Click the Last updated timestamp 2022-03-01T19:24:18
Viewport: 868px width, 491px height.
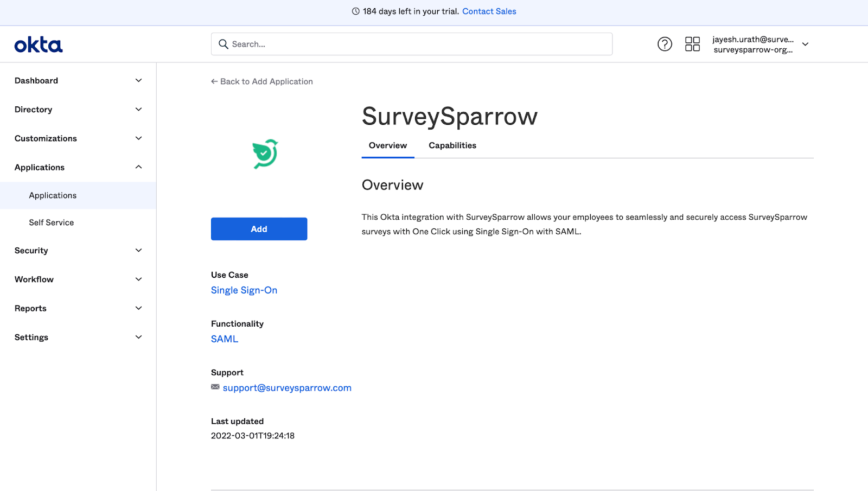[x=253, y=436]
